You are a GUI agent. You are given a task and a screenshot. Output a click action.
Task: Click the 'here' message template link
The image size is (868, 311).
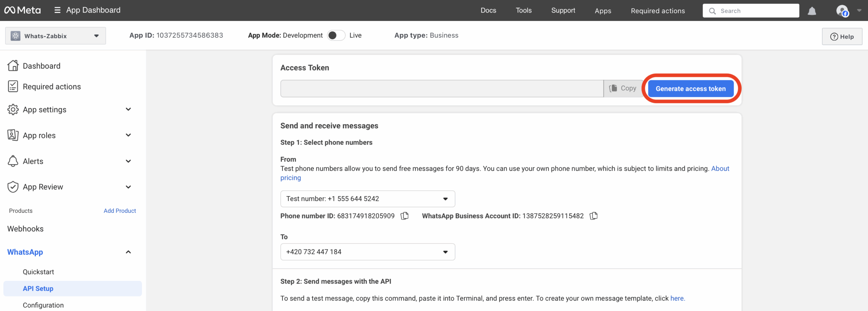point(677,298)
